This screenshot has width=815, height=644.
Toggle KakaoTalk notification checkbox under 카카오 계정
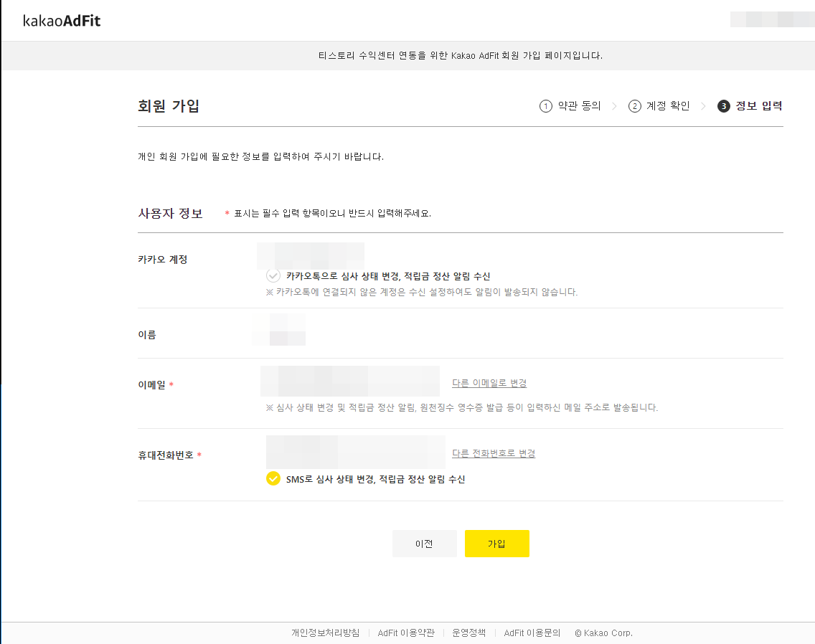(273, 275)
